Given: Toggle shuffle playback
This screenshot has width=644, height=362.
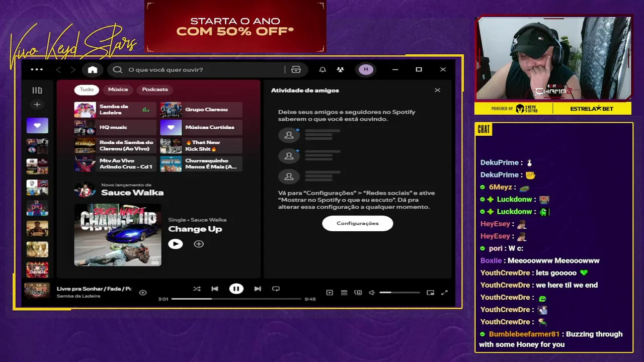Looking at the screenshot, I should 197,289.
